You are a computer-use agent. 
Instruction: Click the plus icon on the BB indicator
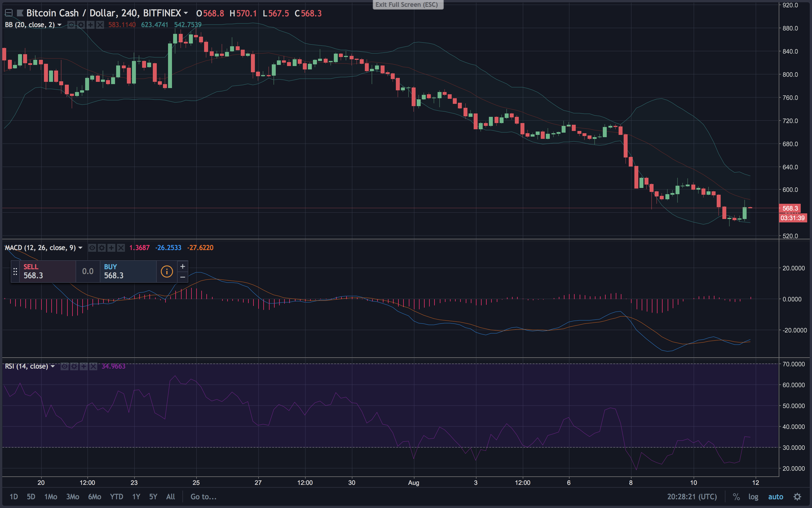[90, 25]
